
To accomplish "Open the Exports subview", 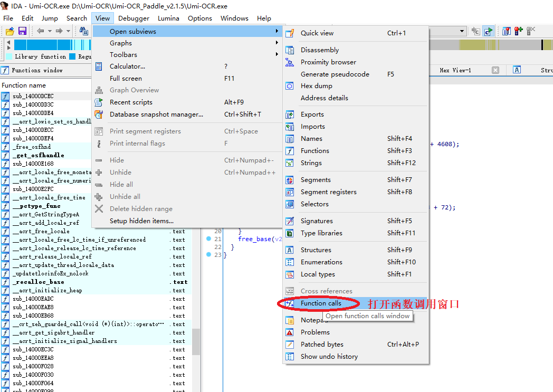I will tap(356, 114).
